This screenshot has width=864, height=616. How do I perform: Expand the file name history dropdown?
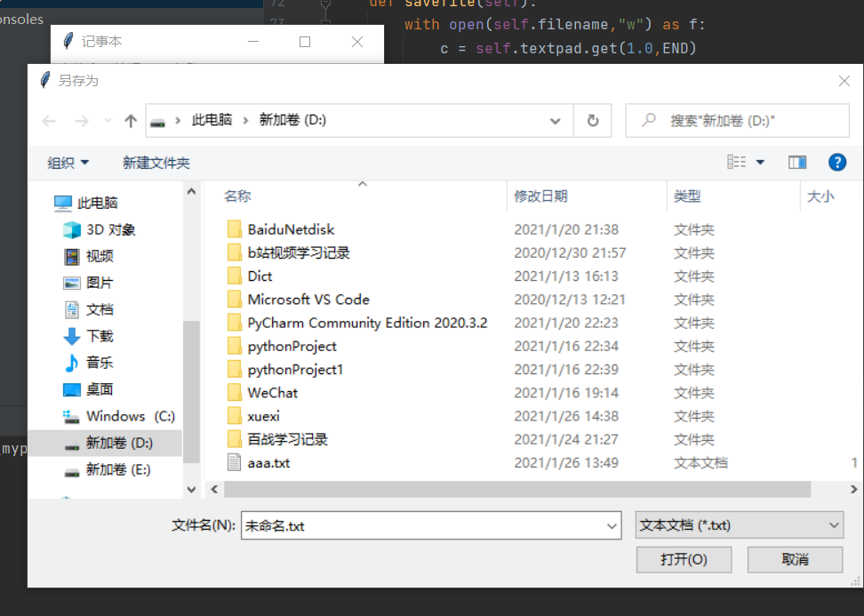(612, 525)
